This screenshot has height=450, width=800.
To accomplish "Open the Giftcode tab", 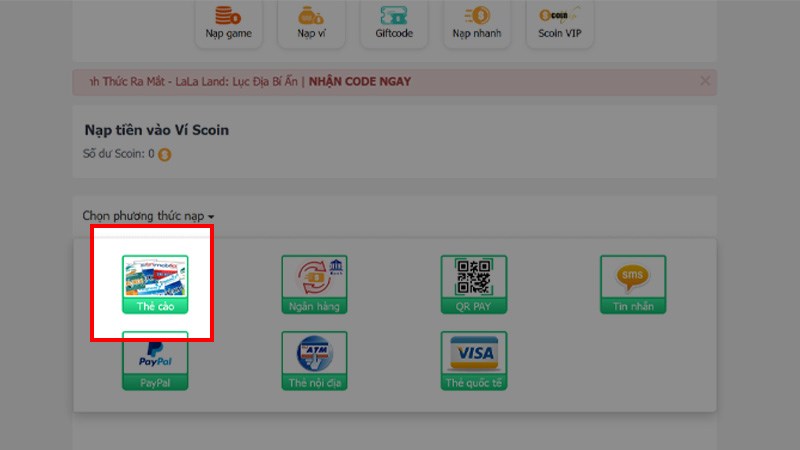I will point(394,23).
